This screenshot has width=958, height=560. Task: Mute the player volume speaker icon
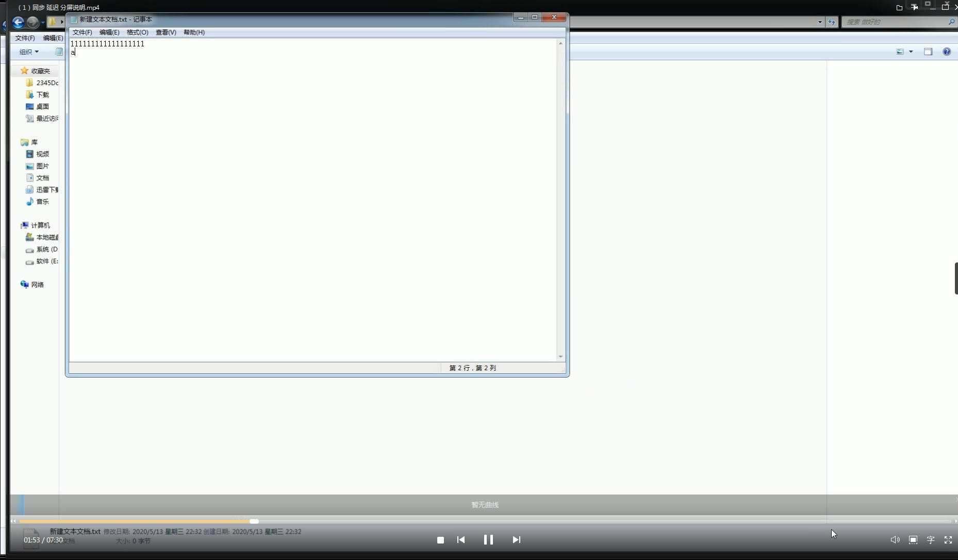coord(895,540)
